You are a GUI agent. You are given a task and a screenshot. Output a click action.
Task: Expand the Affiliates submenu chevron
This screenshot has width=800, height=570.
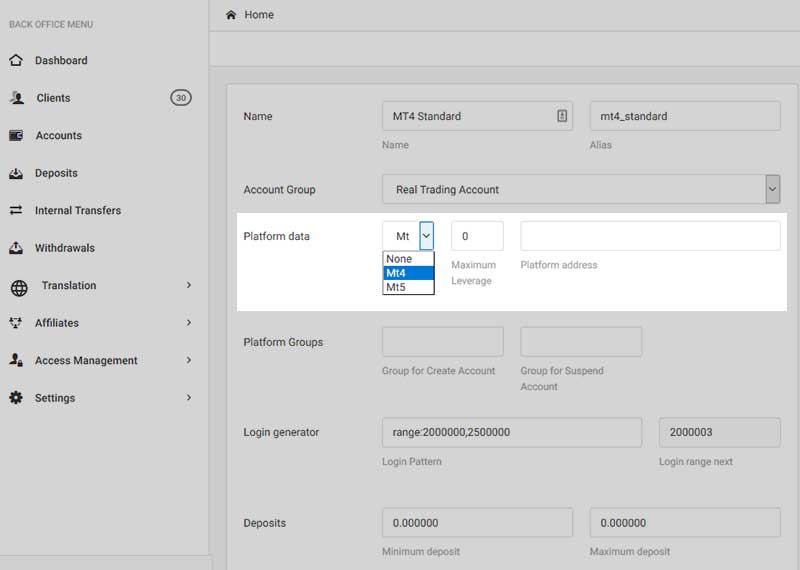pyautogui.click(x=188, y=323)
